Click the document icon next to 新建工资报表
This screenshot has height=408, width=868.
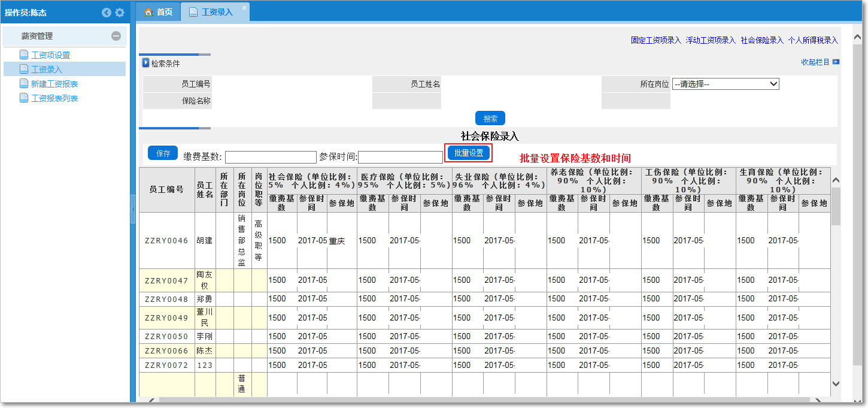click(24, 83)
